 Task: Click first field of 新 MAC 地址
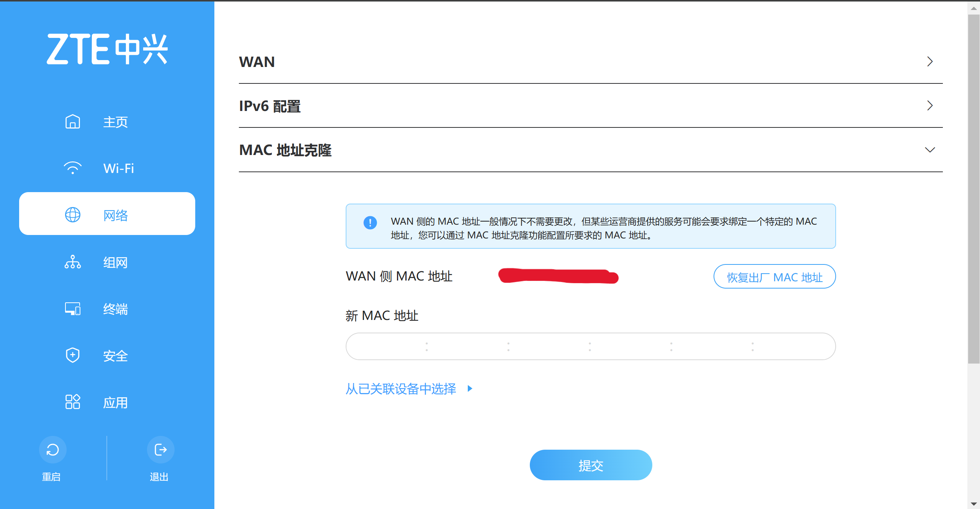coord(387,346)
